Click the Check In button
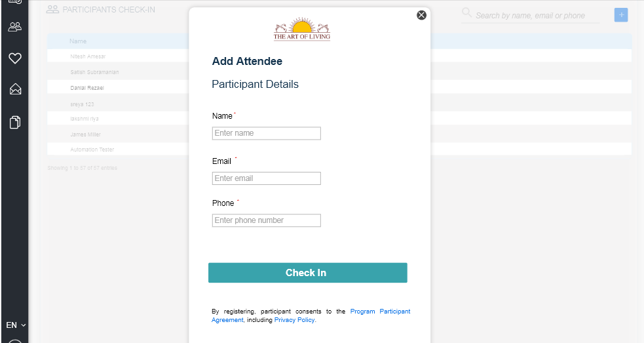Image resolution: width=644 pixels, height=343 pixels. pos(308,273)
